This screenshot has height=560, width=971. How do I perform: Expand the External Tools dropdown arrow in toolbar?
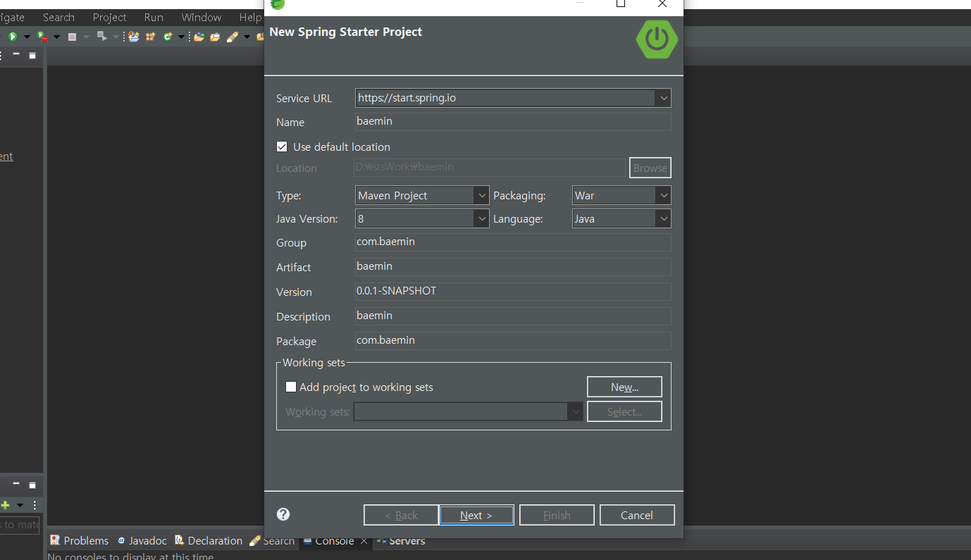(x=56, y=37)
